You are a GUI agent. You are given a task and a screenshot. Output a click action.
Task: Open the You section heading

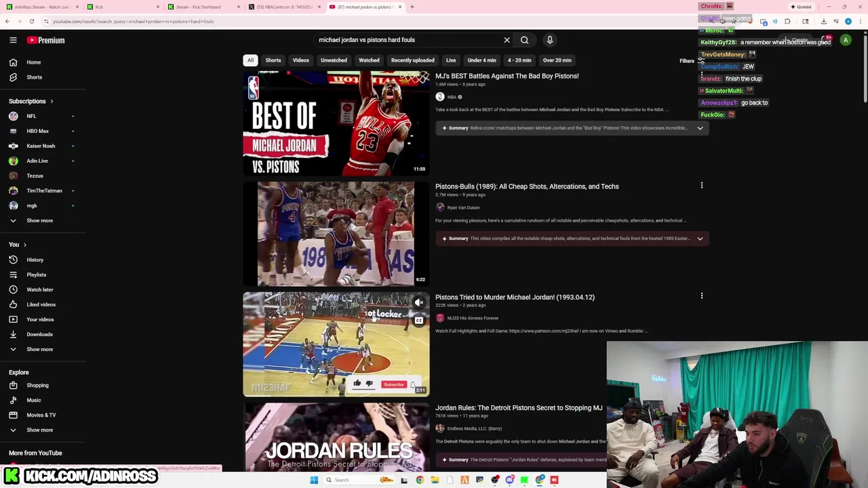coord(18,245)
